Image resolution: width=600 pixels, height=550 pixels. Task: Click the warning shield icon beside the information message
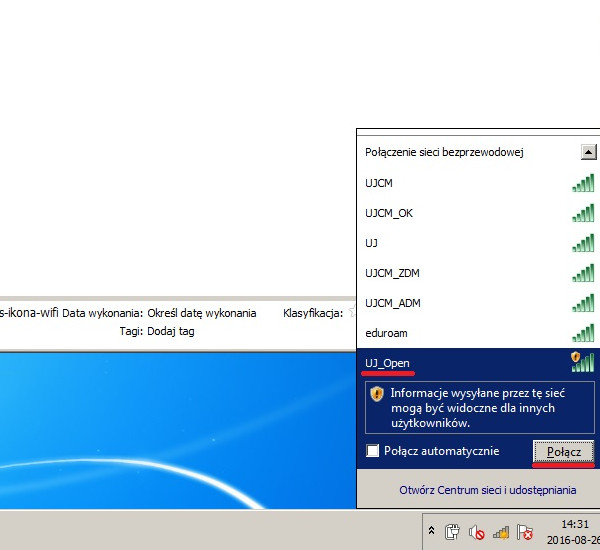coord(376,394)
